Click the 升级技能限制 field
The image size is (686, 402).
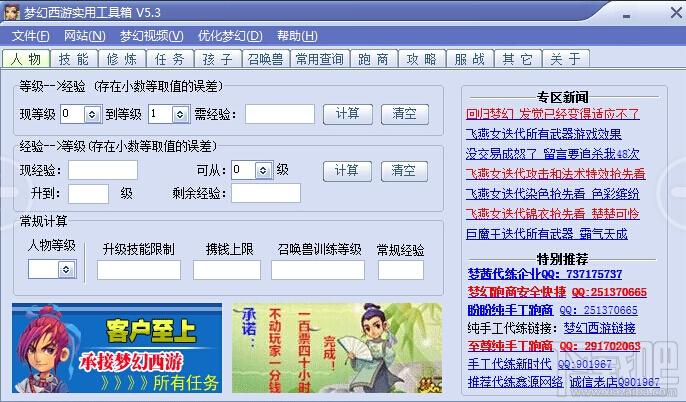point(139,270)
